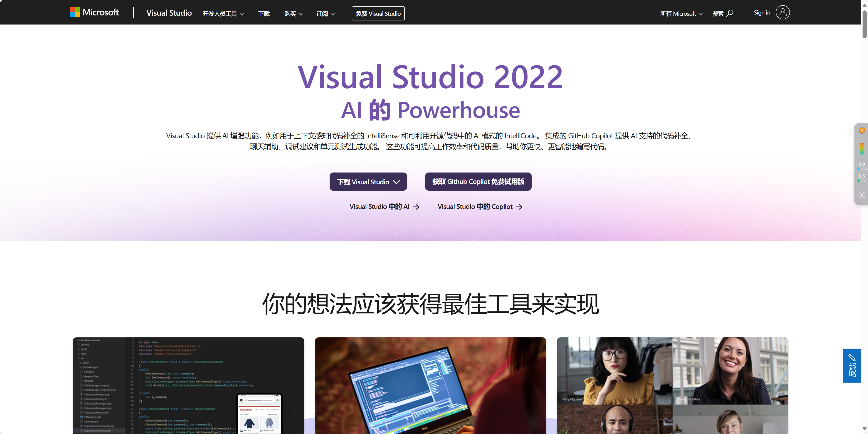Expand the 购买 dropdown
The height and width of the screenshot is (434, 868).
293,14
